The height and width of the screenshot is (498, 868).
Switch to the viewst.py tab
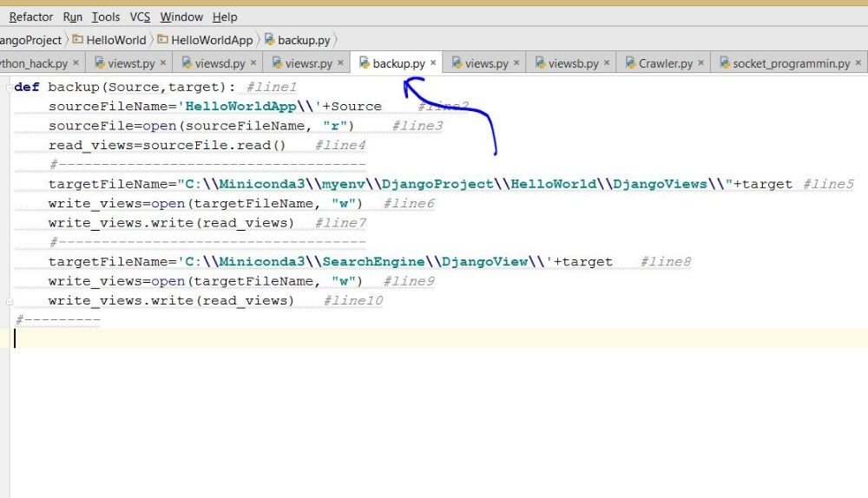130,63
